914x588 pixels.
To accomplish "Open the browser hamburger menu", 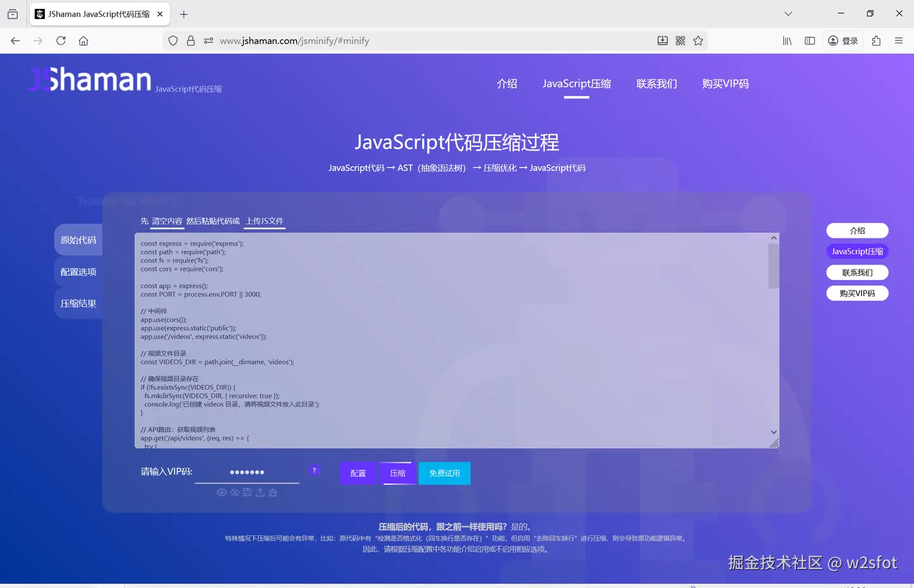I will pyautogui.click(x=899, y=41).
